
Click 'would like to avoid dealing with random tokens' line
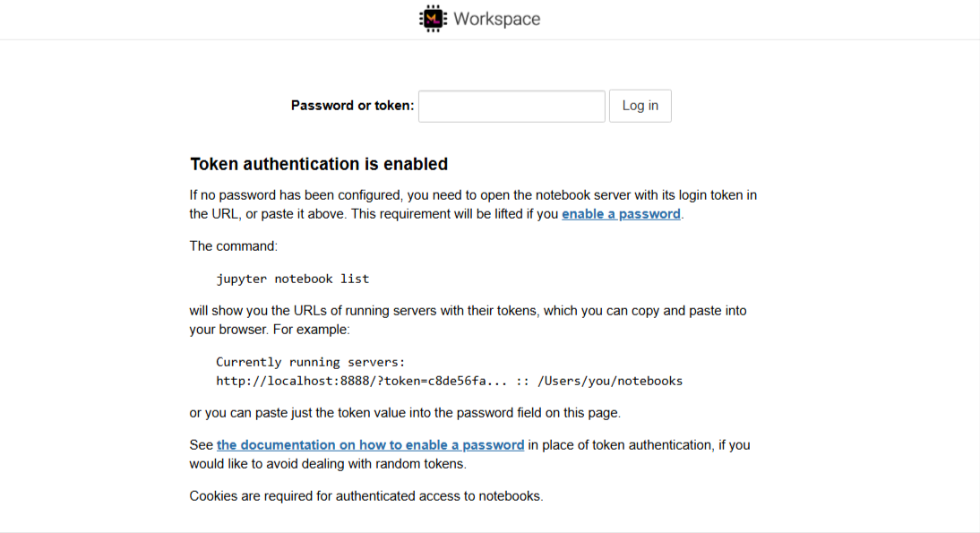tap(328, 464)
